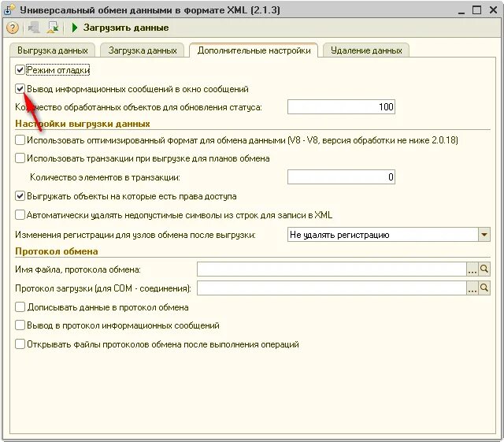Click label Изменения регистрации для узлов обмена
Image resolution: width=504 pixels, height=442 pixels.
[135, 235]
